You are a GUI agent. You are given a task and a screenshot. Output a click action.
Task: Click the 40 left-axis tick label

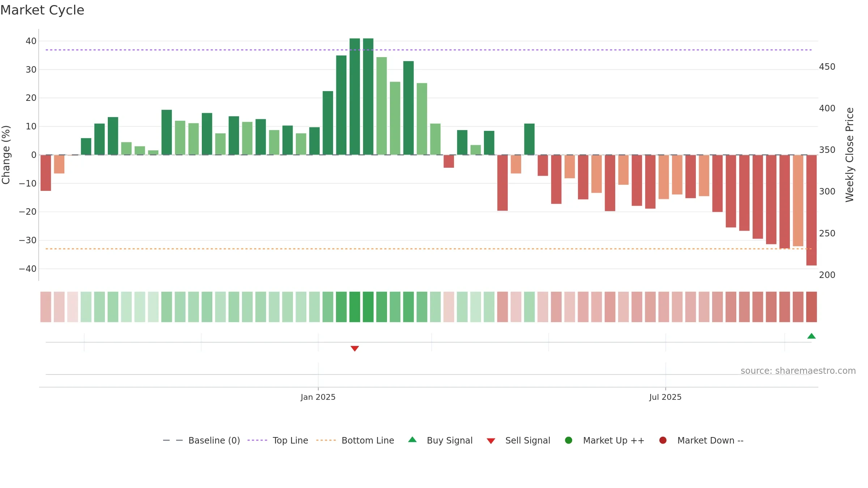click(x=31, y=41)
